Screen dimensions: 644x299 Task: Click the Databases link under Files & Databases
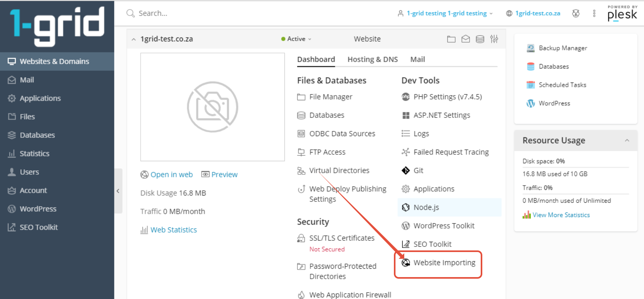[327, 115]
